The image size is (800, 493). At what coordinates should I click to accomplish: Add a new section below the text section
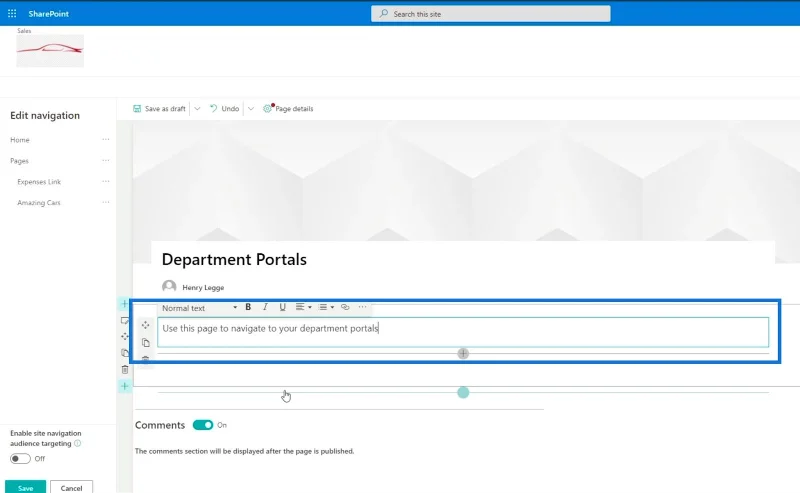click(124, 386)
